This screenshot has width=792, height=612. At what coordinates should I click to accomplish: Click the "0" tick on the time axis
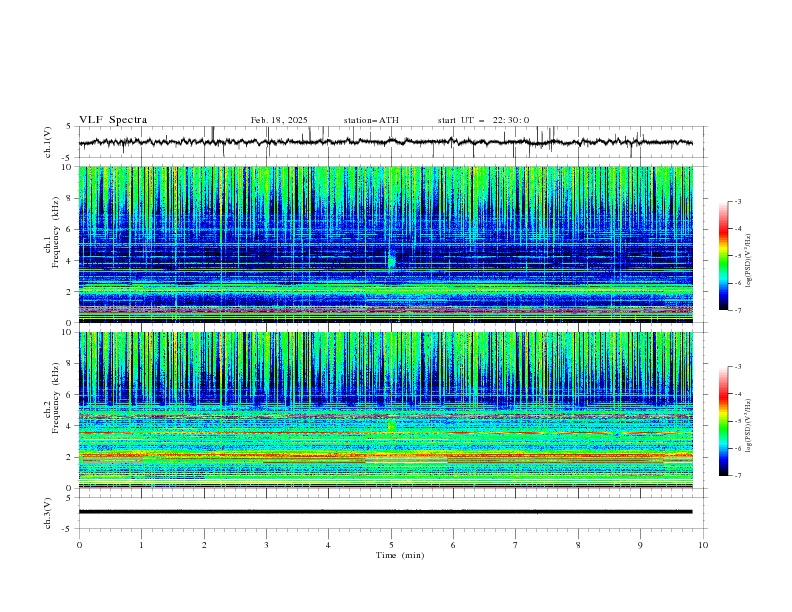pos(79,545)
